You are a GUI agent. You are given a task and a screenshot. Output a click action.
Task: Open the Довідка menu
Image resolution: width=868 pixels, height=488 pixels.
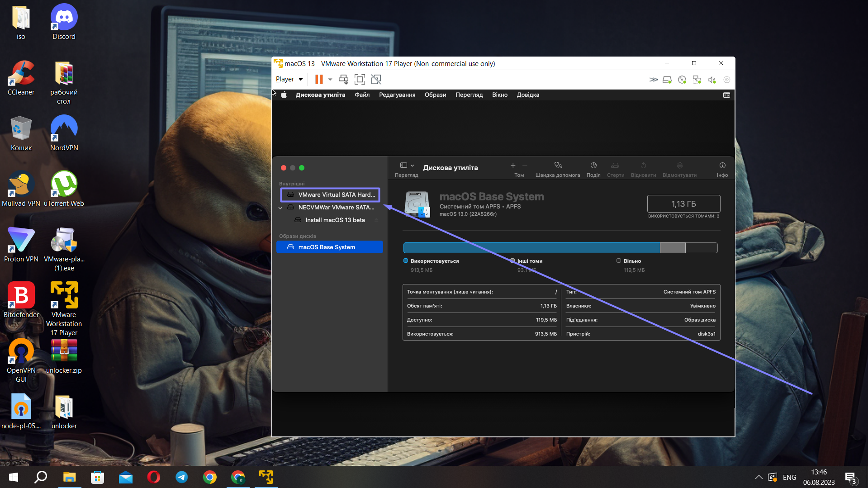(528, 95)
